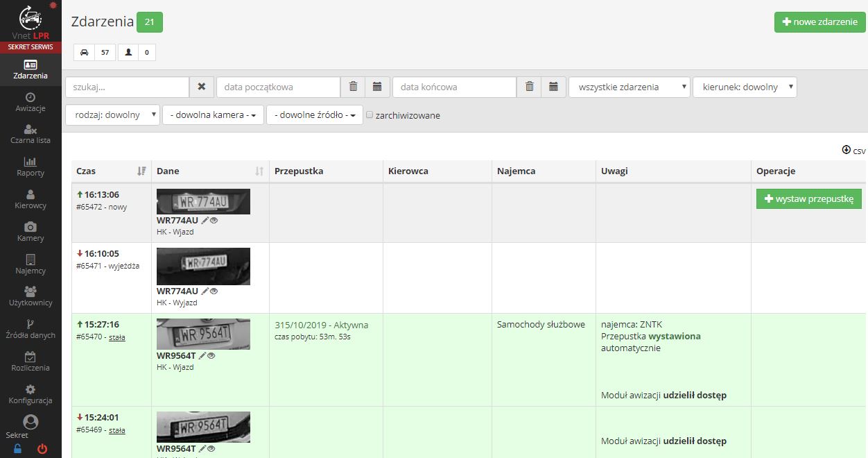868x458 pixels.
Task: Click the nowe zdarzenie button
Action: 820,22
